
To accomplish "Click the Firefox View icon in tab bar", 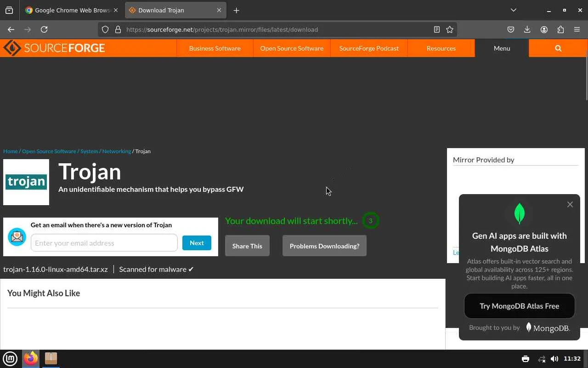I will (x=9, y=10).
